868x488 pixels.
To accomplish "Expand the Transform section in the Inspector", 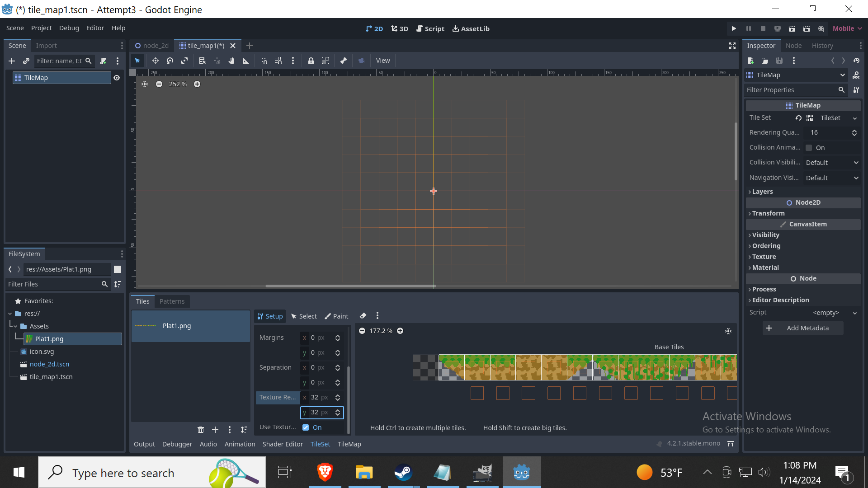I will click(769, 213).
